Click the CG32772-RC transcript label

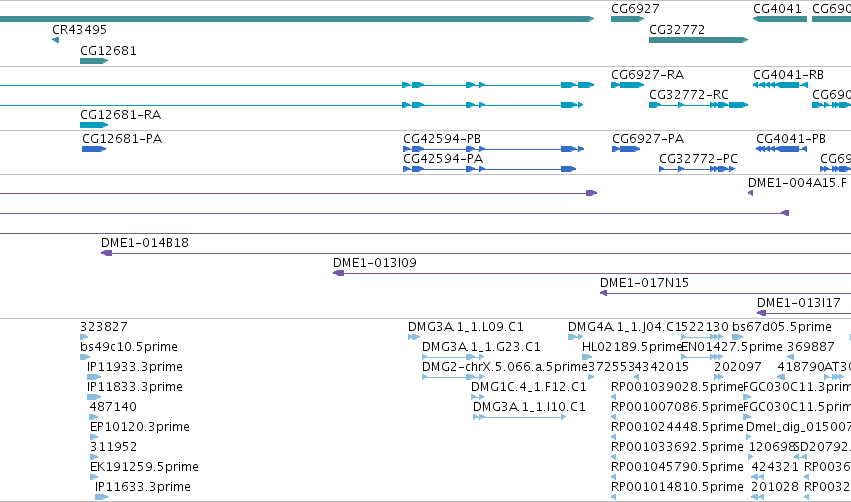(x=689, y=95)
